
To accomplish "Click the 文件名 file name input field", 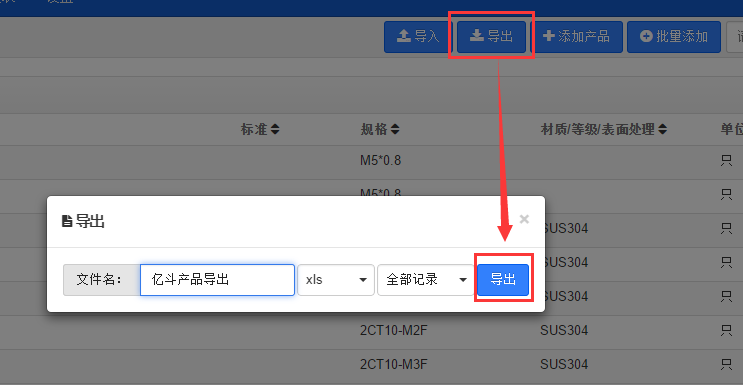I will [217, 280].
